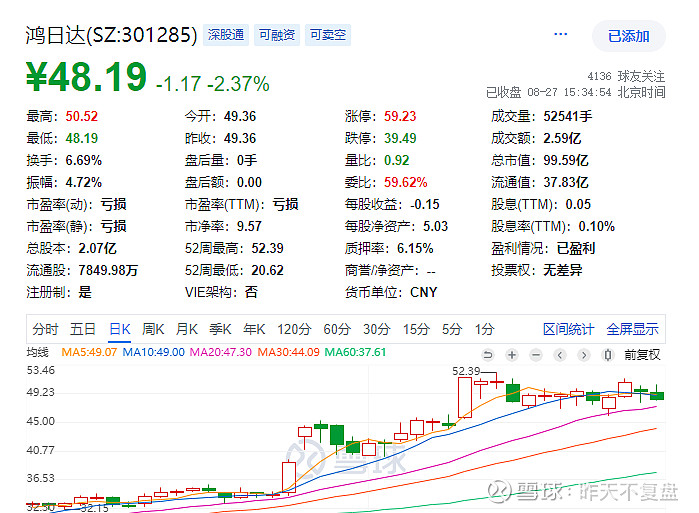Open 区间统计 range statistics
This screenshot has height=513, width=699.
568,329
